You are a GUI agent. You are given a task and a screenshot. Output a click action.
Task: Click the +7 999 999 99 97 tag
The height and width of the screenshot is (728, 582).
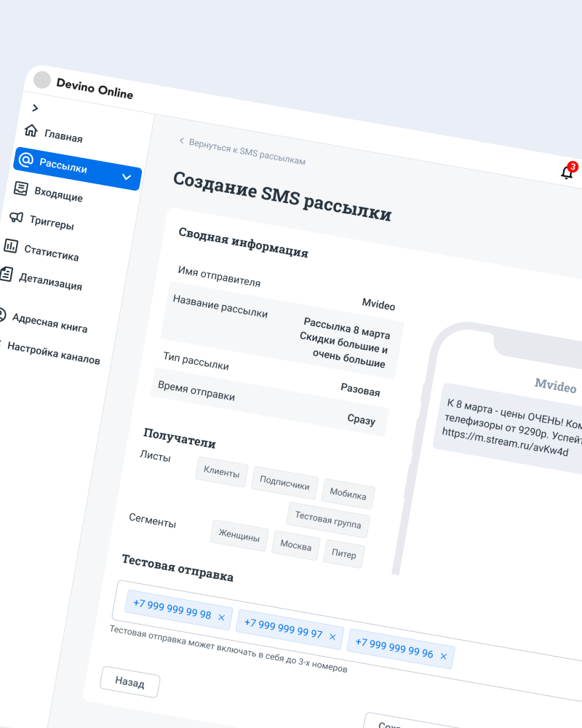(x=290, y=630)
